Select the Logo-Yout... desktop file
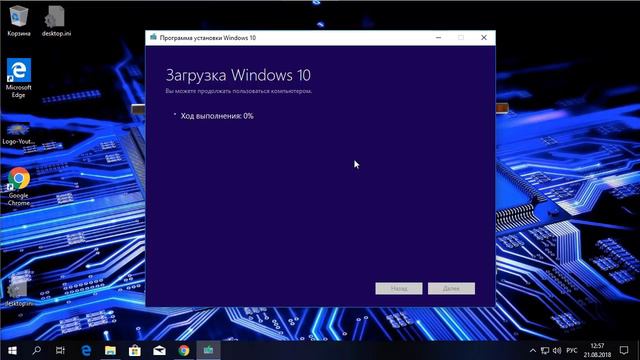640x360 pixels. [x=18, y=134]
